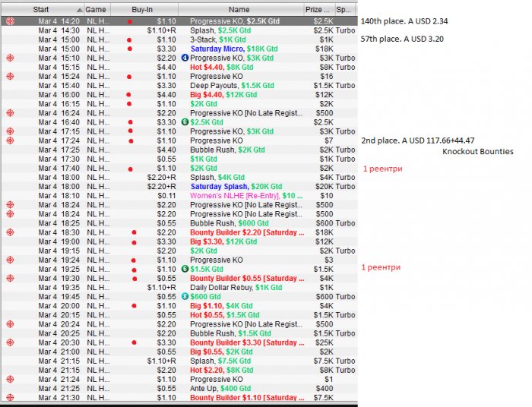Click the green 6 badge on the 16:40 $2.5K Gtd row
This screenshot has height=407, width=532.
pyautogui.click(x=185, y=122)
